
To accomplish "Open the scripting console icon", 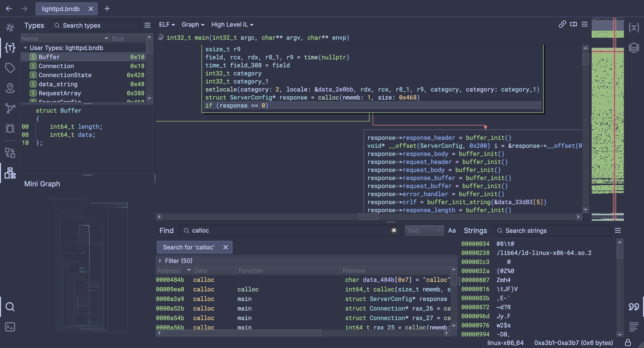I will pos(10,327).
